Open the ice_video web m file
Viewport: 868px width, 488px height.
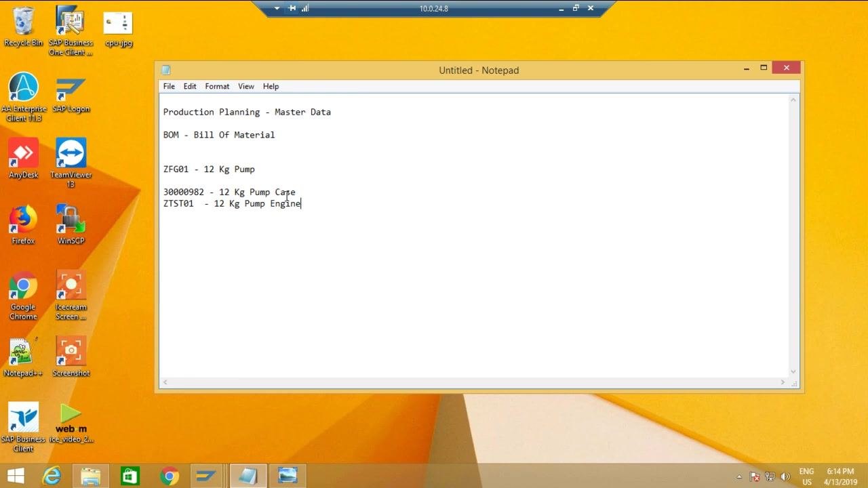(x=71, y=424)
